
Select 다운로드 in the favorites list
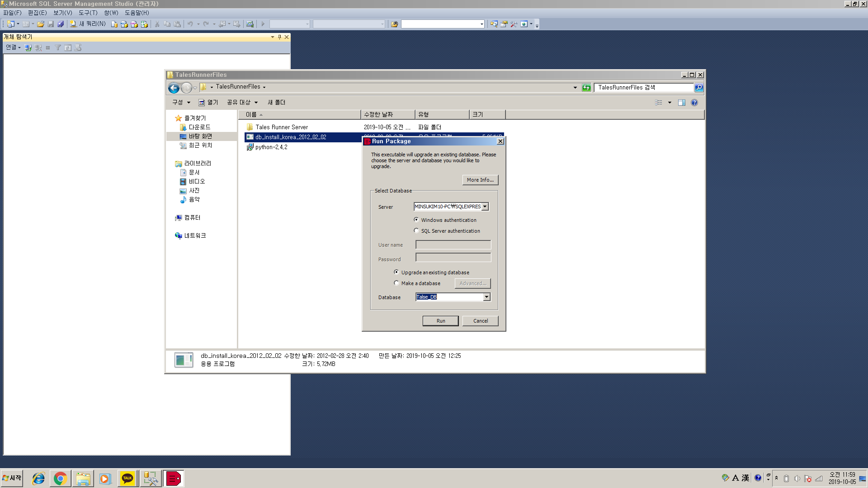[199, 127]
